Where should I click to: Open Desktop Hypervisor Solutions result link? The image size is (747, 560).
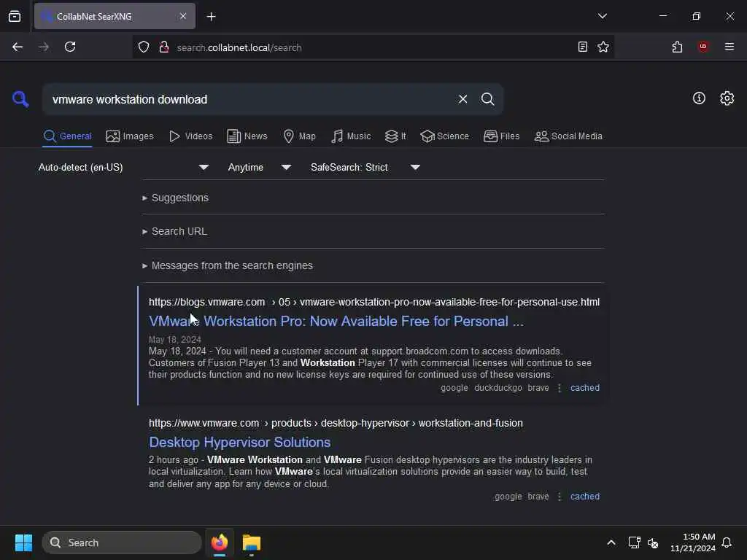point(239,443)
